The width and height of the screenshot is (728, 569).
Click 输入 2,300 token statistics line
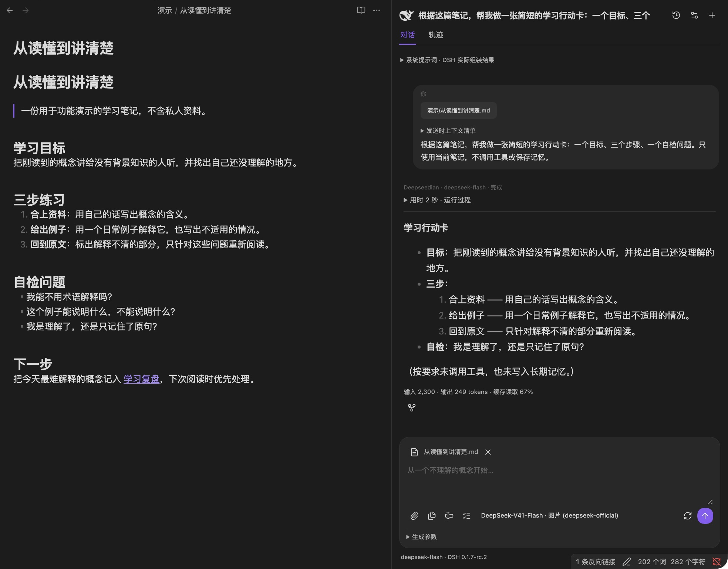point(468,392)
